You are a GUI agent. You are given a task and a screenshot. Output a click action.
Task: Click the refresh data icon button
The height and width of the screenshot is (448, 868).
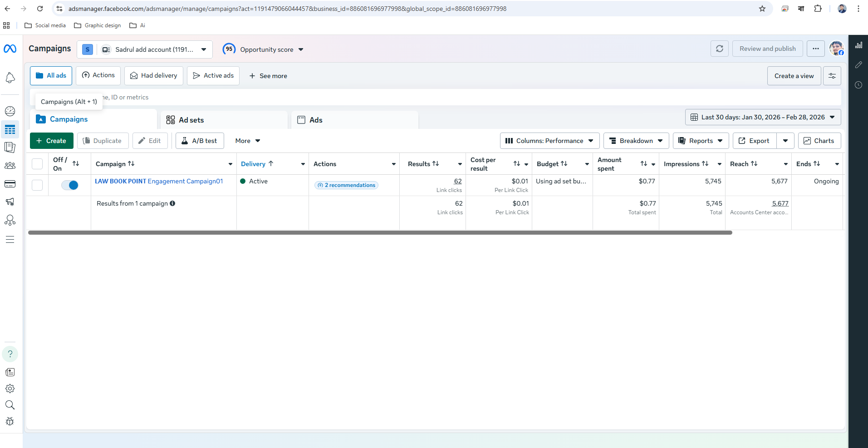(x=719, y=49)
